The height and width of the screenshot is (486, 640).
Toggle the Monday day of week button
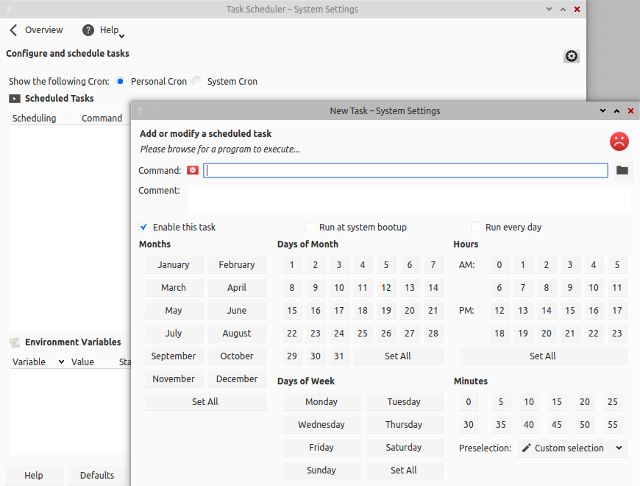point(321,402)
